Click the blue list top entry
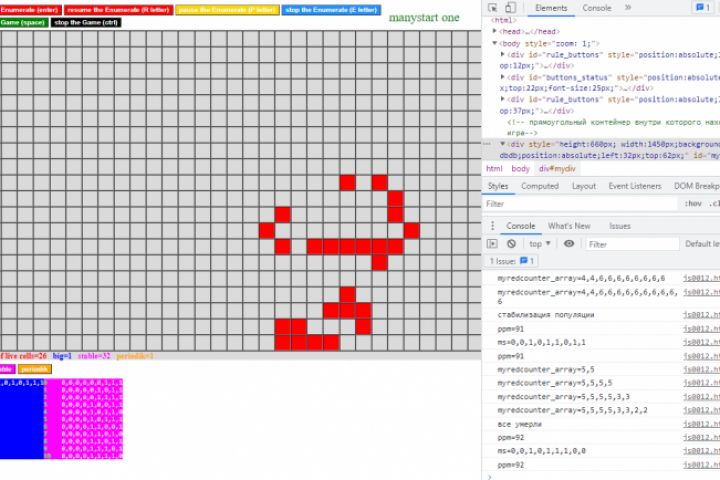Screen dimensions: 720x480 click(x=22, y=383)
